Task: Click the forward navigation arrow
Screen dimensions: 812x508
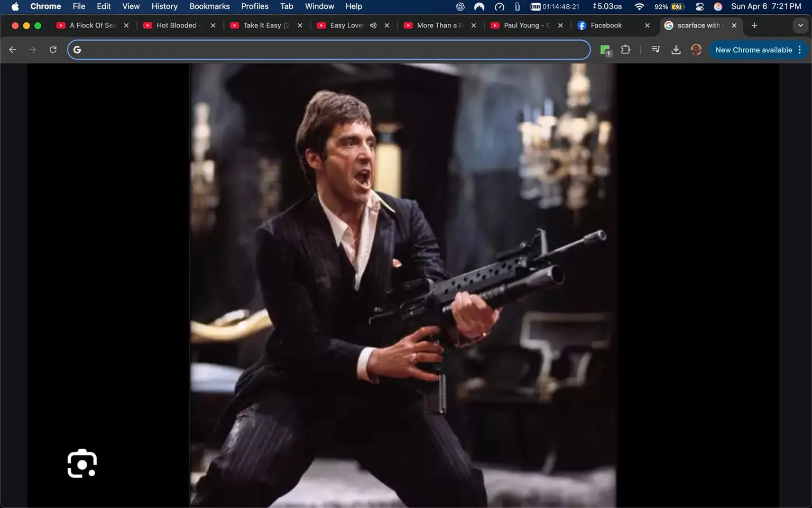Action: (32, 49)
